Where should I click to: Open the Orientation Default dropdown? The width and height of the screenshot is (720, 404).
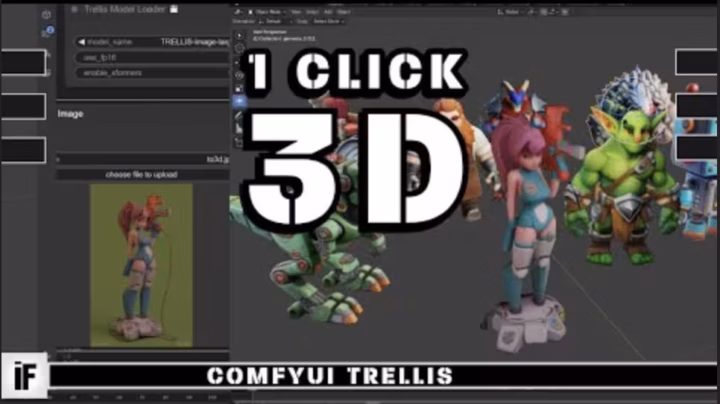(x=276, y=21)
